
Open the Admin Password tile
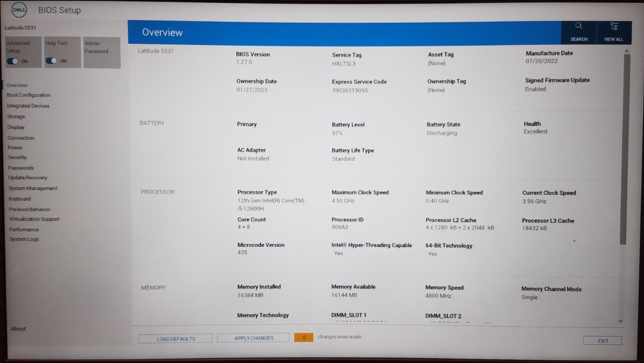click(x=102, y=53)
